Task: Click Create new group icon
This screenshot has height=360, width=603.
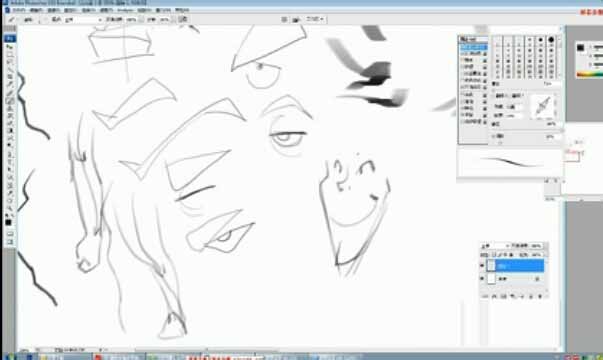Action: [x=522, y=296]
